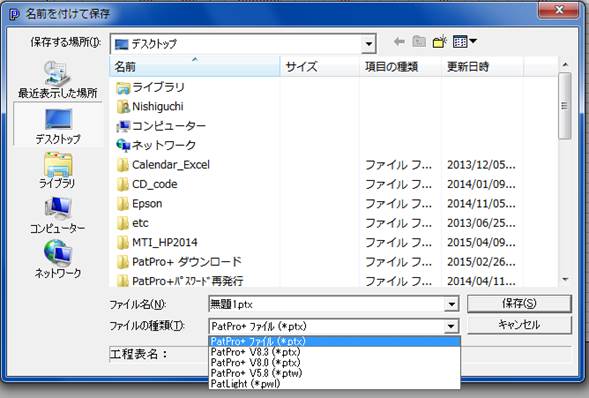Select コンピューター in the places sidebar
The image size is (589, 398).
(57, 215)
